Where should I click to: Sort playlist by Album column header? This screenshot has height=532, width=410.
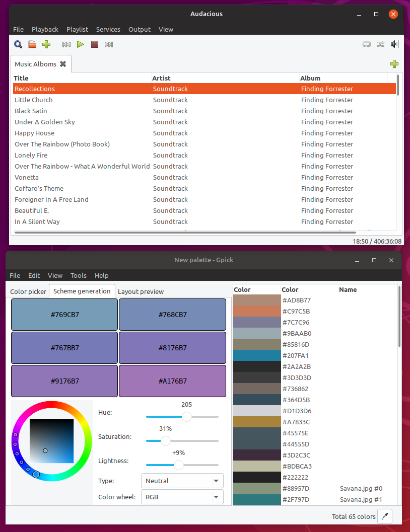pos(343,78)
